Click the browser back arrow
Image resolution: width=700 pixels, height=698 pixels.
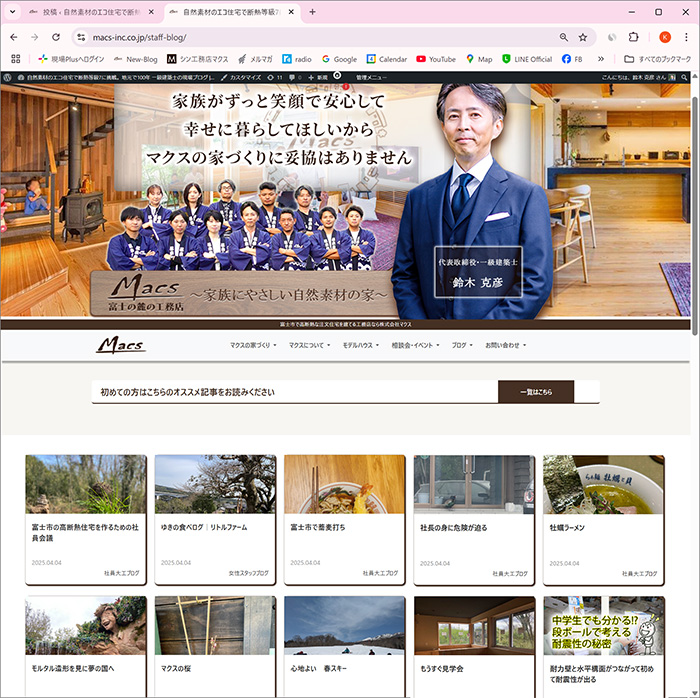[14, 37]
